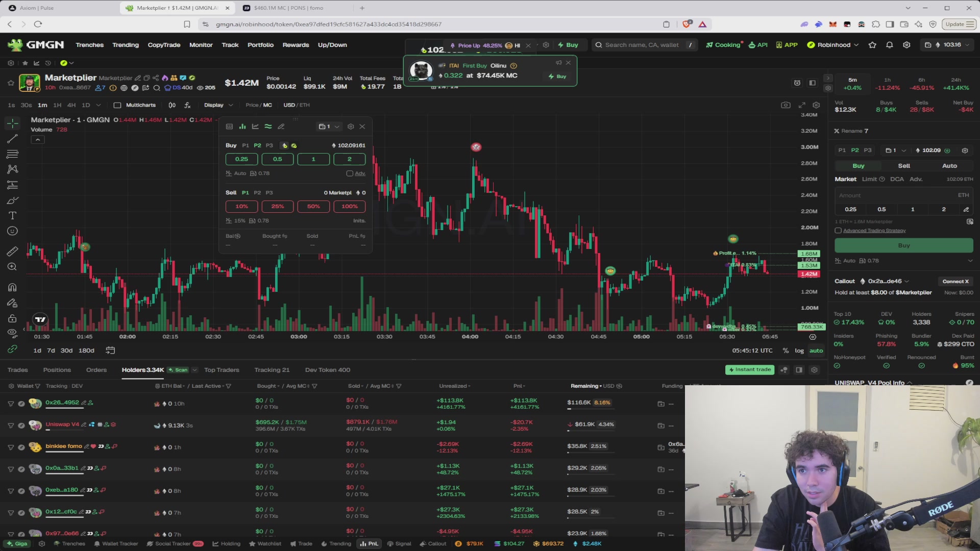Open the Display dropdown
Screen dimensions: 980x551
click(218, 105)
